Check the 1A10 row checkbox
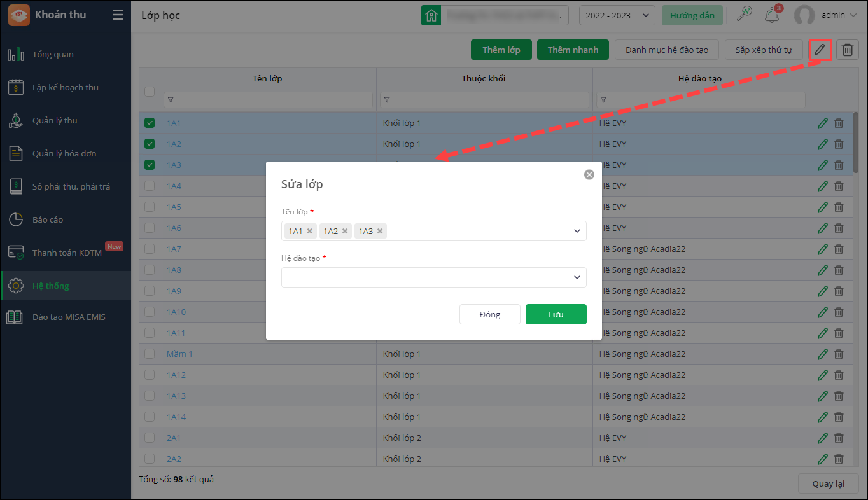This screenshot has width=868, height=500. pos(150,312)
